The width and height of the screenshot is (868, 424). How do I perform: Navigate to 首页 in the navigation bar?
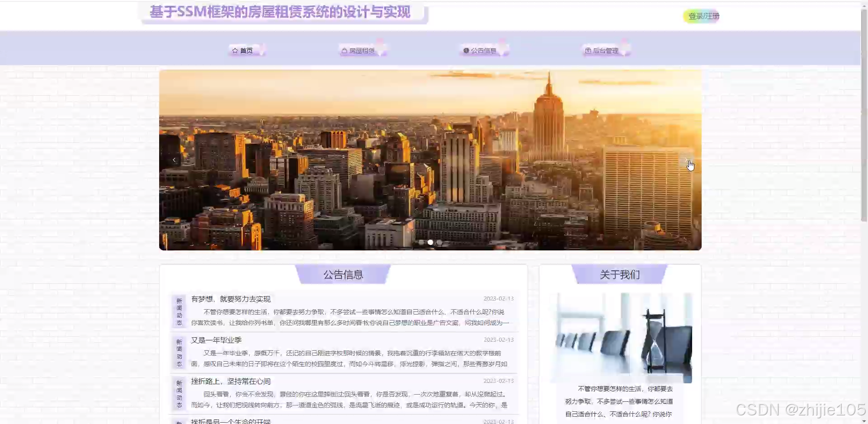(x=246, y=51)
